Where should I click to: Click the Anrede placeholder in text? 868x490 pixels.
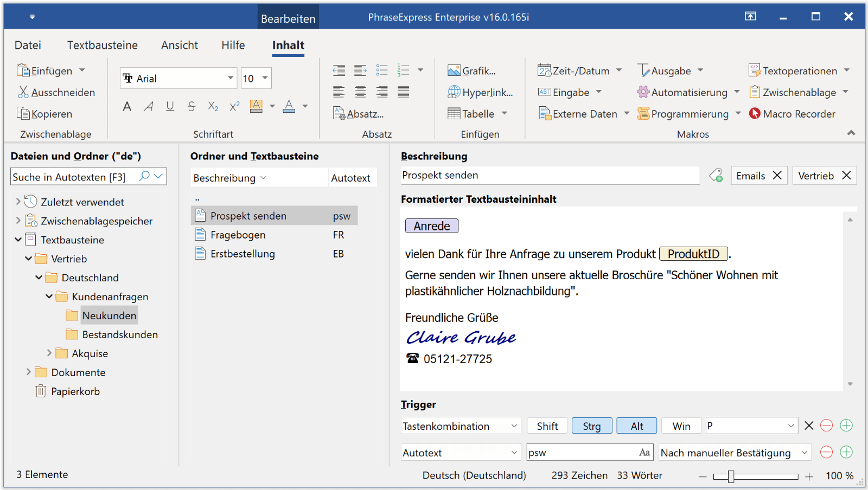pos(432,226)
